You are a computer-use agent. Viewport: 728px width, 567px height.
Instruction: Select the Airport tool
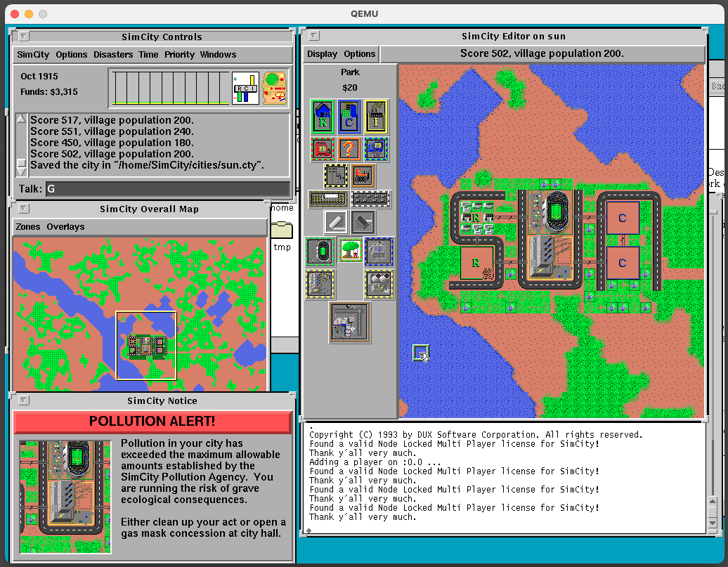(x=348, y=322)
